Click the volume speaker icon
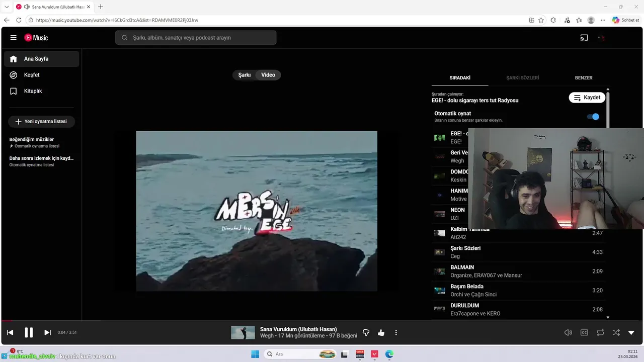Image resolution: width=644 pixels, height=362 pixels. pyautogui.click(x=568, y=332)
